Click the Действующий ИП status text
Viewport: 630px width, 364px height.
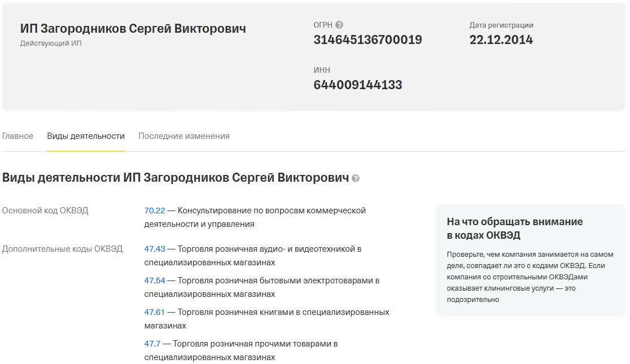pos(51,43)
